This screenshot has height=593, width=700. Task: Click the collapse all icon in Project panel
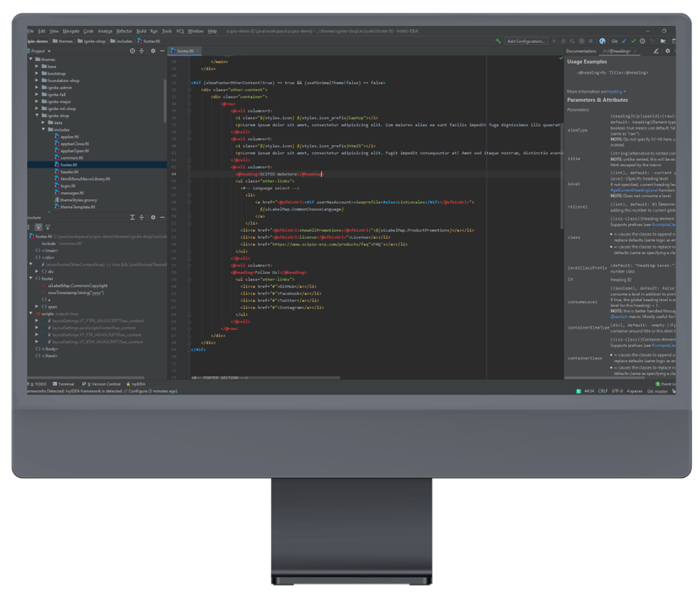142,51
